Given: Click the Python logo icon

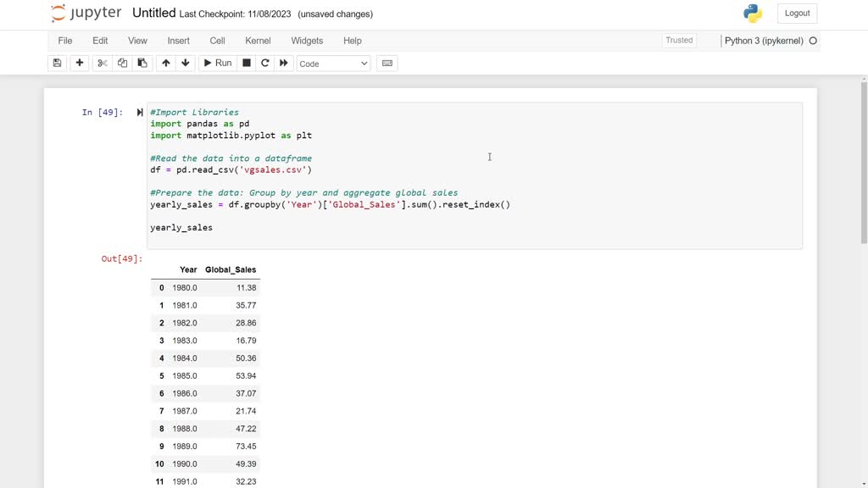Looking at the screenshot, I should (753, 14).
